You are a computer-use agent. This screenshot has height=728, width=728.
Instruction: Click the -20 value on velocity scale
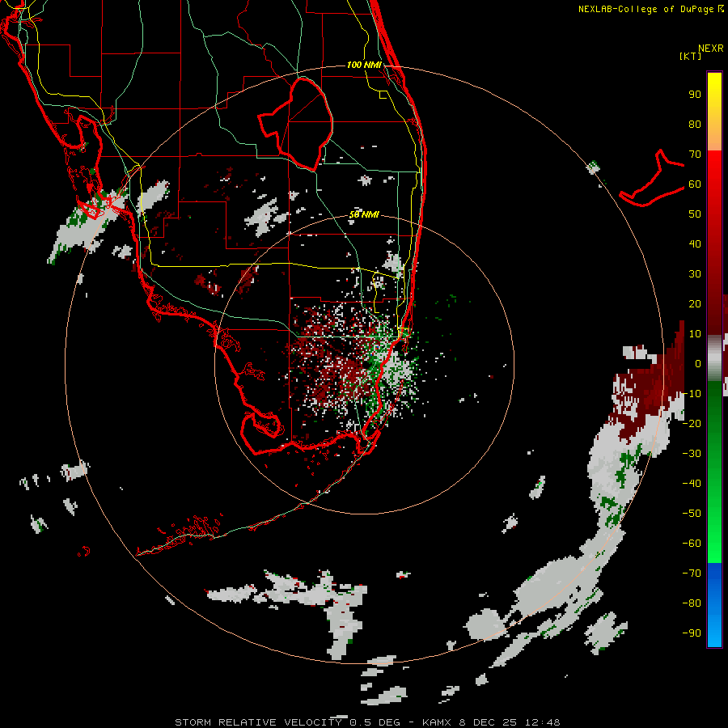pos(692,423)
